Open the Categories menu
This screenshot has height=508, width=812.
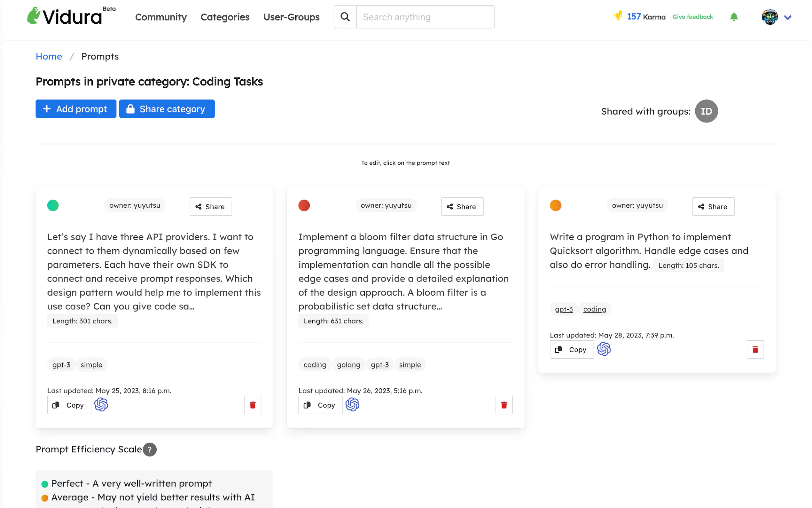coord(224,17)
